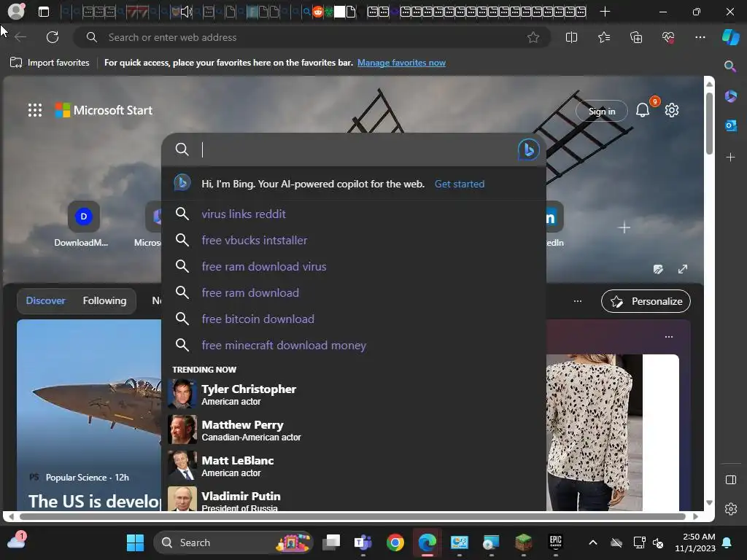Add a new sidebar app

click(x=730, y=157)
